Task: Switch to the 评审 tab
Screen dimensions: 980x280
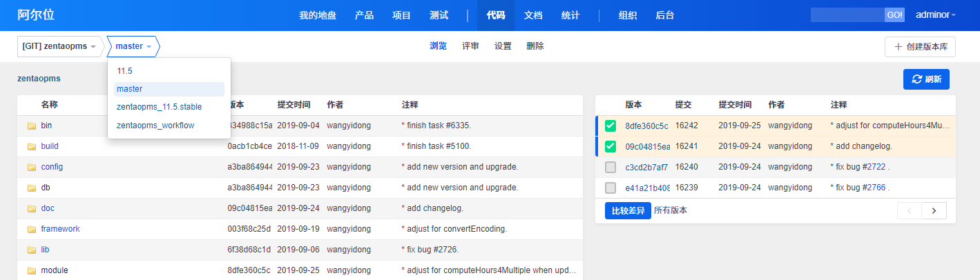Action: click(x=470, y=46)
